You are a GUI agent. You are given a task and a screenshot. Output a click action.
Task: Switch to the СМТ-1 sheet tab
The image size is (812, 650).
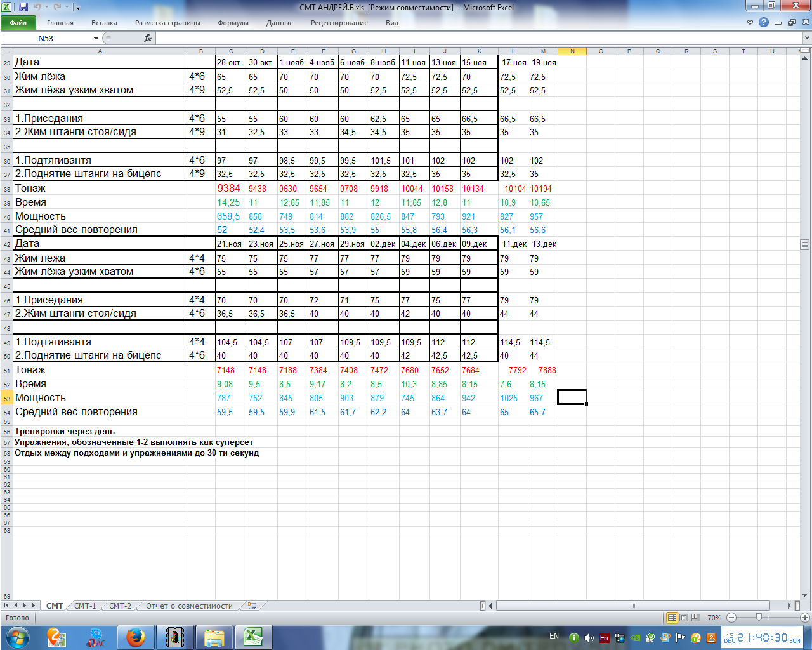pyautogui.click(x=85, y=606)
